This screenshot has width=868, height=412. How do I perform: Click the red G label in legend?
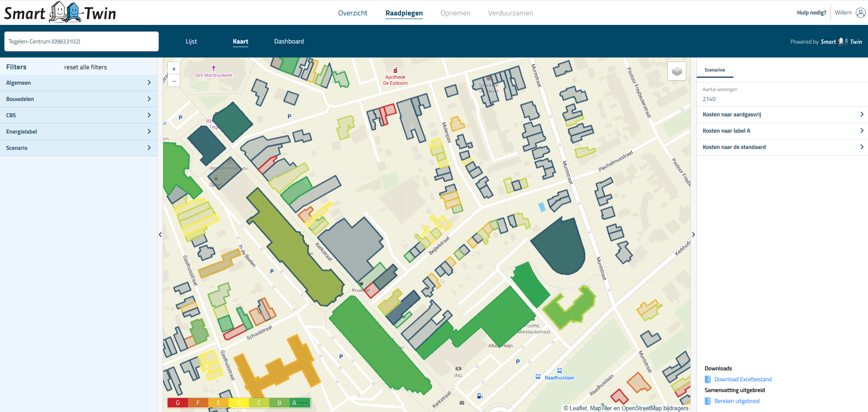(178, 402)
